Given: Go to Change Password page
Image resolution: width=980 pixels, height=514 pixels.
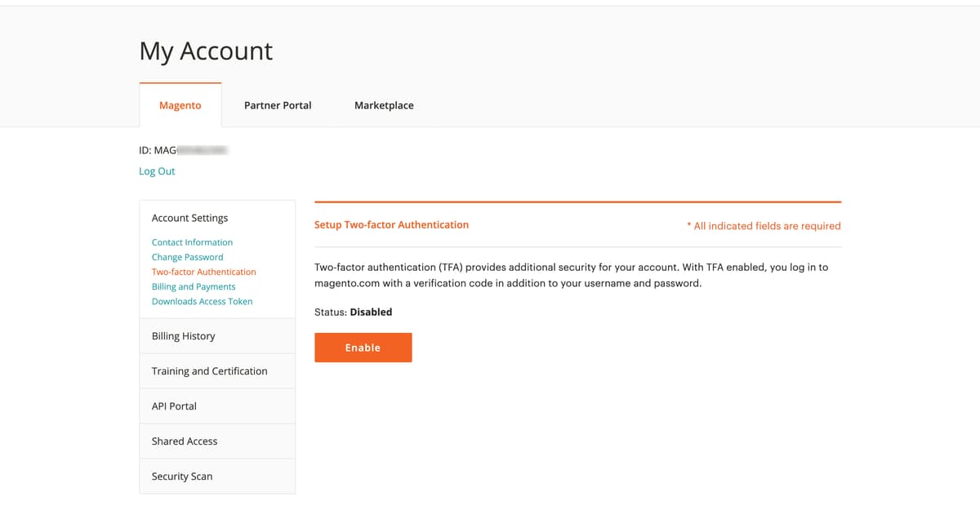Looking at the screenshot, I should click(x=187, y=257).
